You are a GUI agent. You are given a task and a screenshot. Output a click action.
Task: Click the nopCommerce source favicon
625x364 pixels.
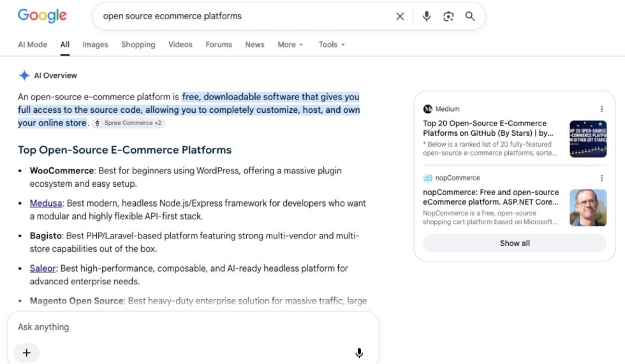pos(428,178)
